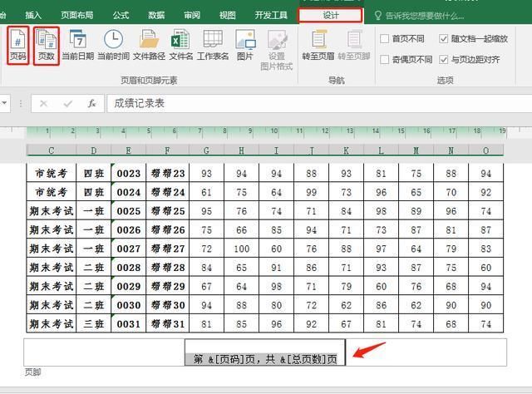This screenshot has width=532, height=394.
Task: Click the lightbulb tell-me icon
Action: 377,16
